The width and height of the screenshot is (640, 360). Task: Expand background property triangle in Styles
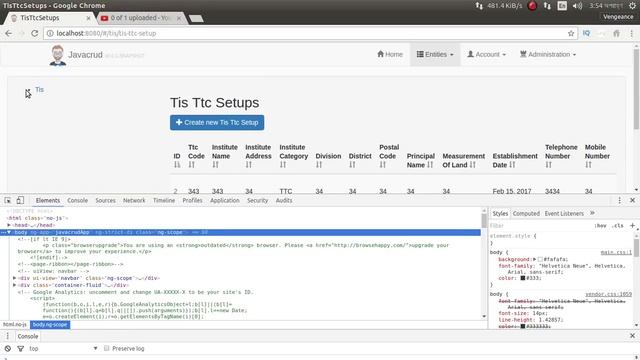pyautogui.click(x=535, y=259)
